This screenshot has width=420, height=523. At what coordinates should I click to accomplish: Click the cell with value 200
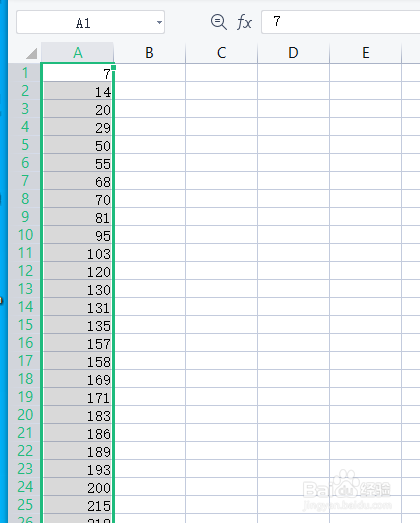click(78, 487)
